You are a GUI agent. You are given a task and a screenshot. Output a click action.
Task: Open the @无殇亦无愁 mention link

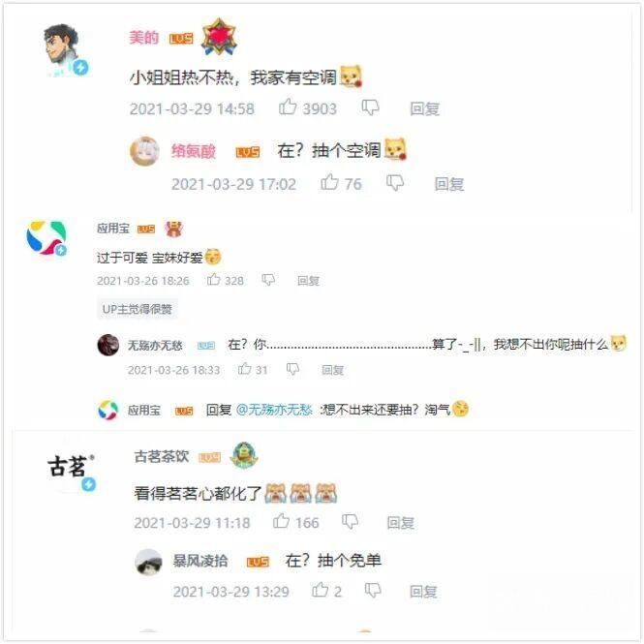[274, 410]
